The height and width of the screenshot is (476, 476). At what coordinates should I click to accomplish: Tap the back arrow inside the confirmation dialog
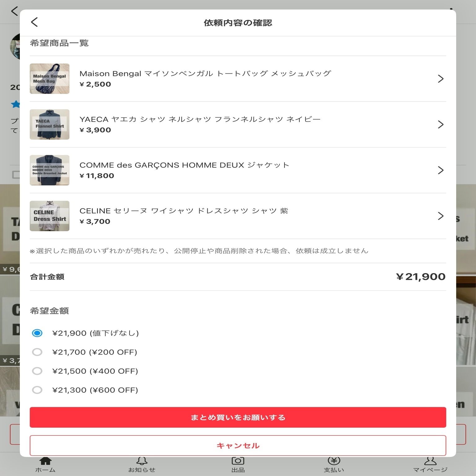point(34,22)
